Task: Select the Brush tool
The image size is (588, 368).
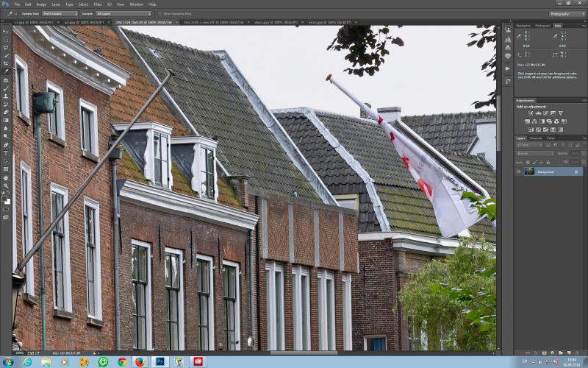Action: click(6, 88)
